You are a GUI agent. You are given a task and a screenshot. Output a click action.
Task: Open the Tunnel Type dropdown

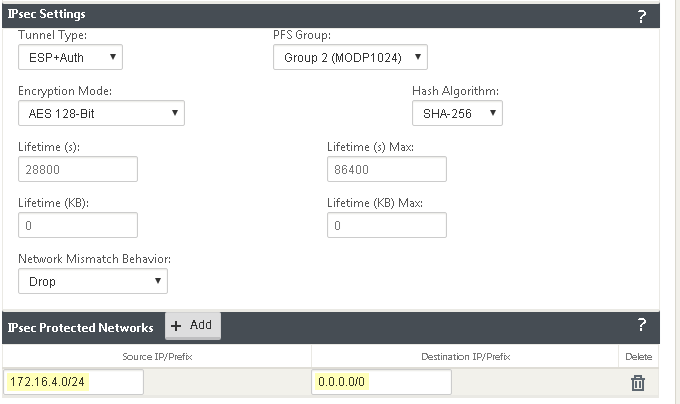pyautogui.click(x=70, y=57)
